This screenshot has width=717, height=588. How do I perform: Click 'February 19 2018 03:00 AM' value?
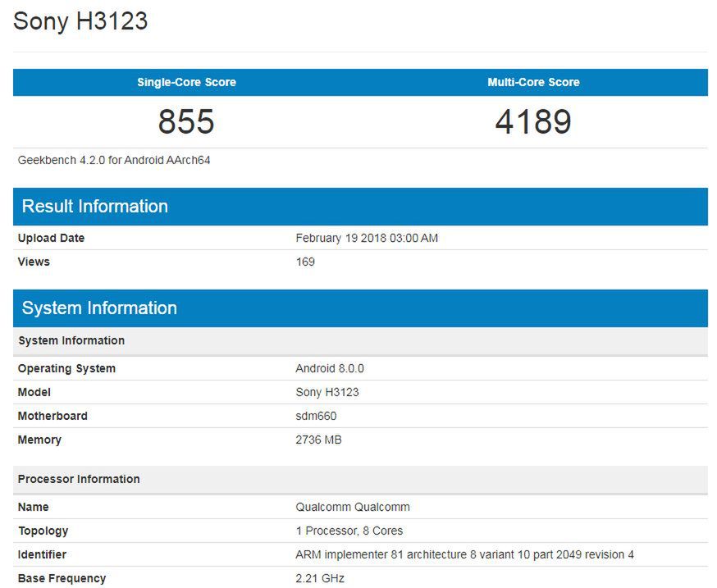point(367,238)
